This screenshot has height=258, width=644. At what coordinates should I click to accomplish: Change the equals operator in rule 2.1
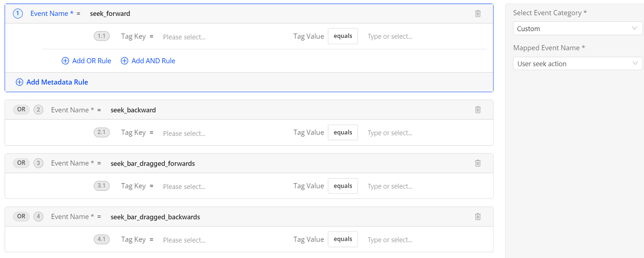(x=343, y=133)
